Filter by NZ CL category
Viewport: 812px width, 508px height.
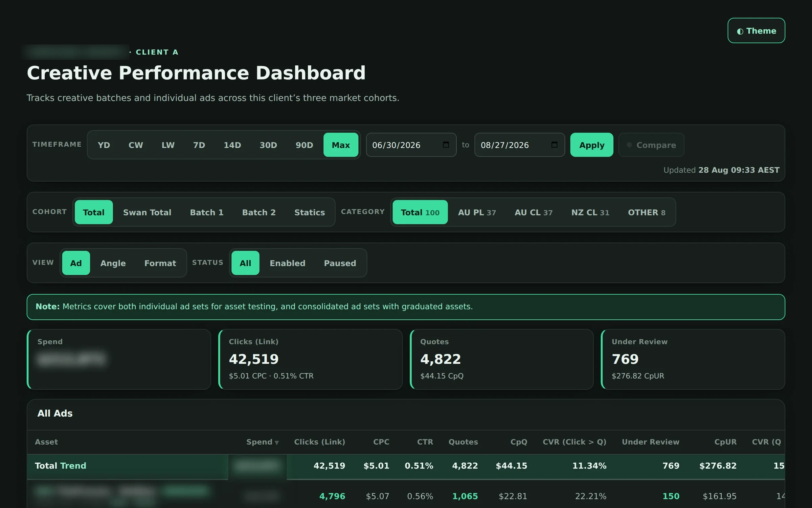click(x=590, y=212)
